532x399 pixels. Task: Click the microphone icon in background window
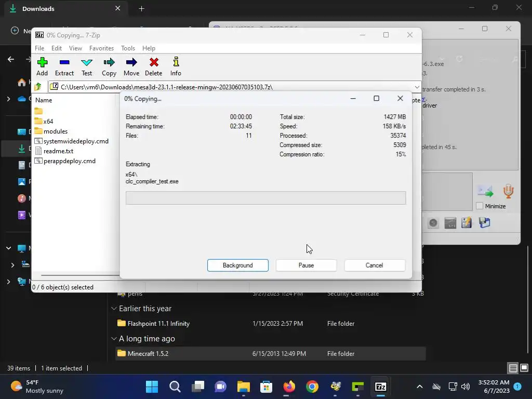(x=508, y=191)
